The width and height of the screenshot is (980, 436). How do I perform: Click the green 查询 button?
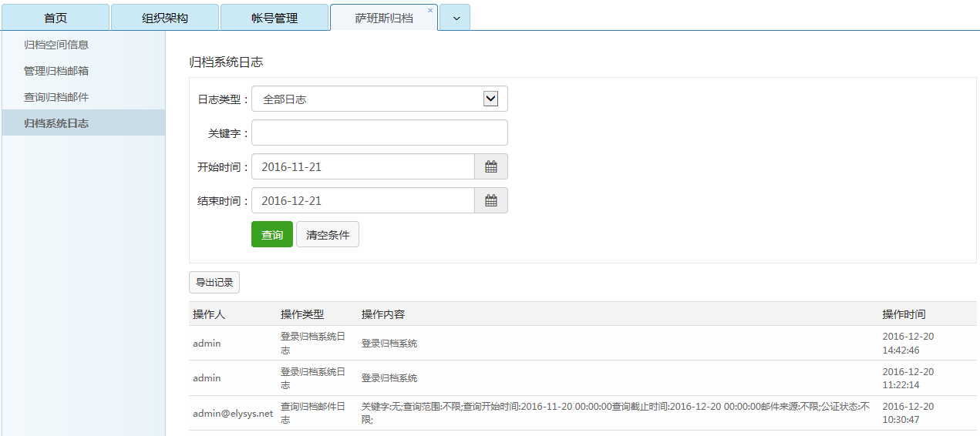pyautogui.click(x=271, y=235)
